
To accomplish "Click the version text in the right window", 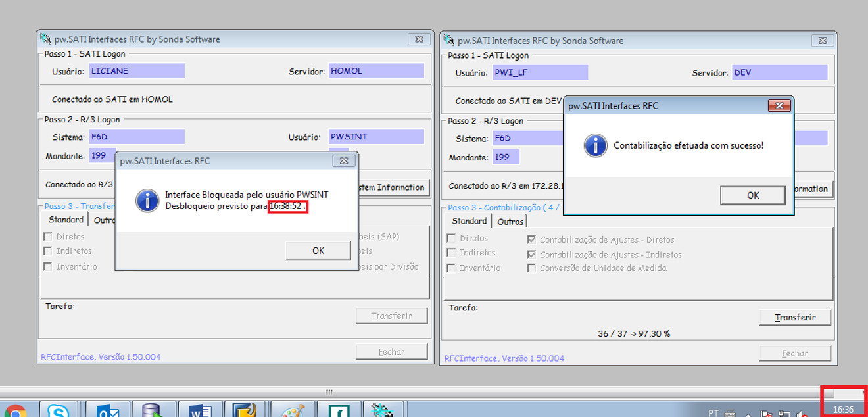I will [x=504, y=358].
